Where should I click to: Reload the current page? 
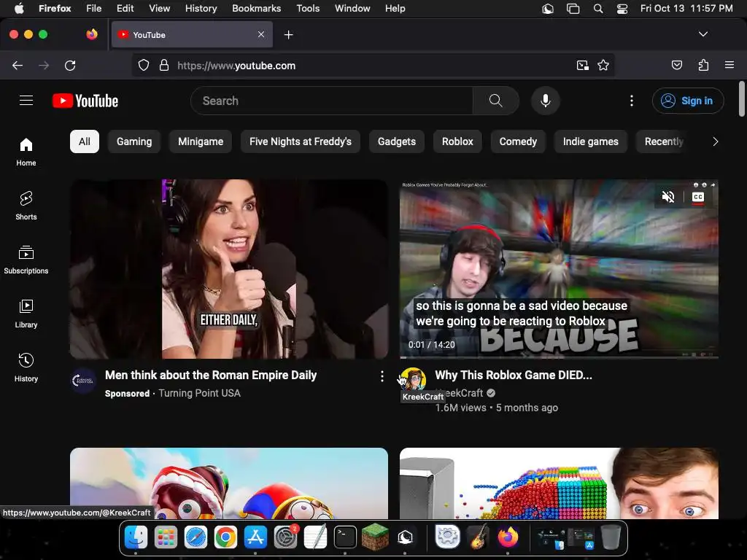point(70,65)
